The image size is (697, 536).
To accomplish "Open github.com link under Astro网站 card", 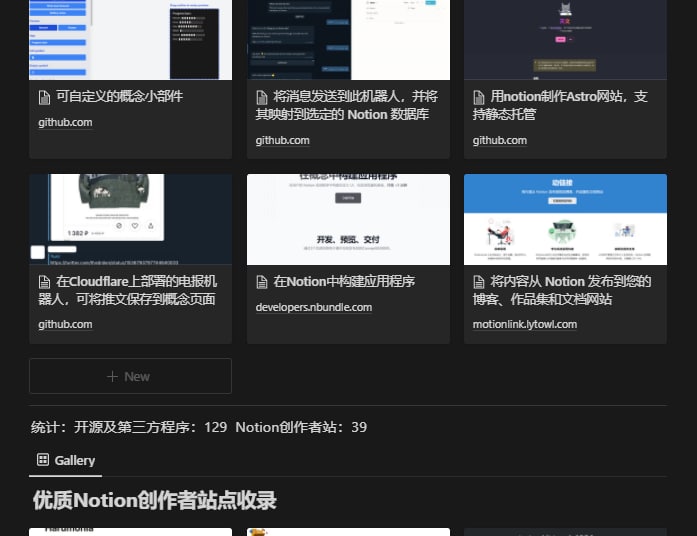I will pyautogui.click(x=500, y=140).
